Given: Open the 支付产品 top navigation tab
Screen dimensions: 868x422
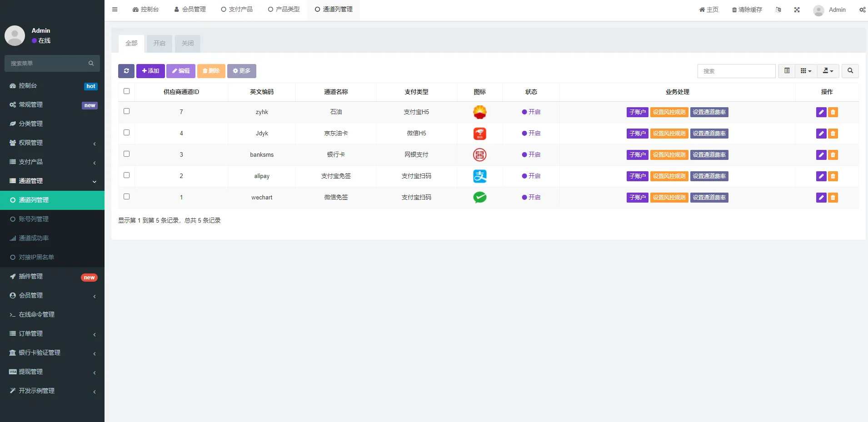Looking at the screenshot, I should [x=237, y=9].
